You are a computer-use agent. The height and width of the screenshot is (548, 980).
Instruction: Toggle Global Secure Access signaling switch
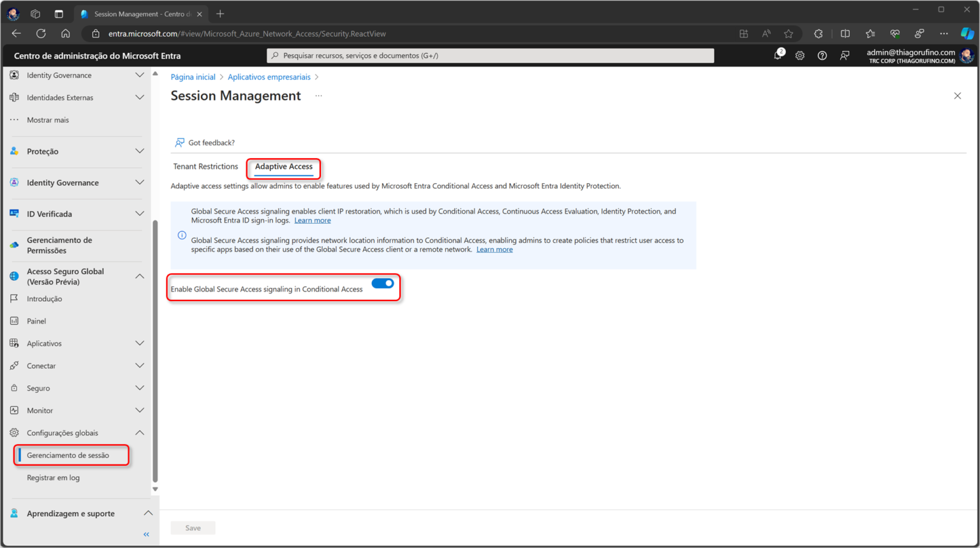pyautogui.click(x=383, y=283)
